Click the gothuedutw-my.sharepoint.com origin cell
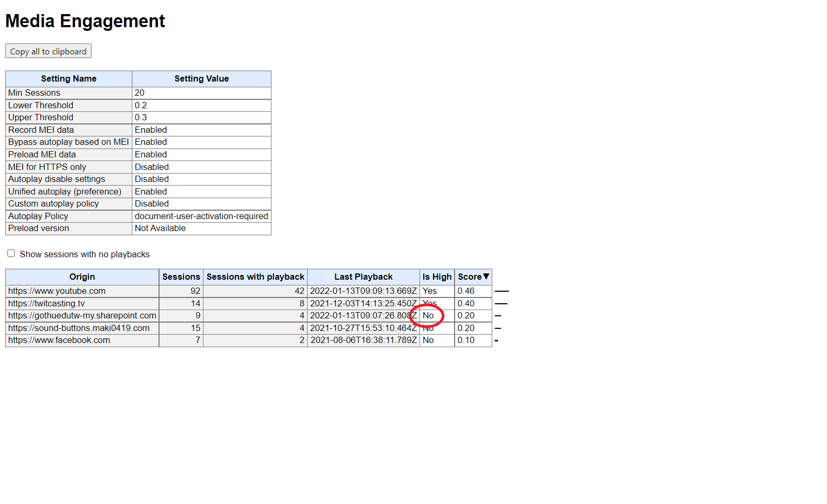This screenshot has width=827, height=504. click(x=82, y=316)
